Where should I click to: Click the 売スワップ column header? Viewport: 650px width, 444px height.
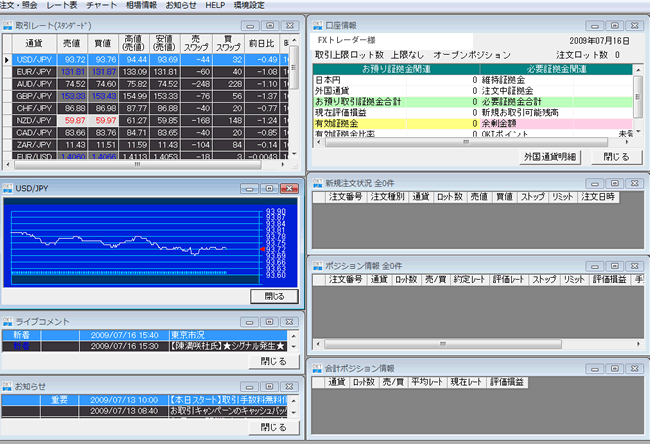[x=196, y=44]
